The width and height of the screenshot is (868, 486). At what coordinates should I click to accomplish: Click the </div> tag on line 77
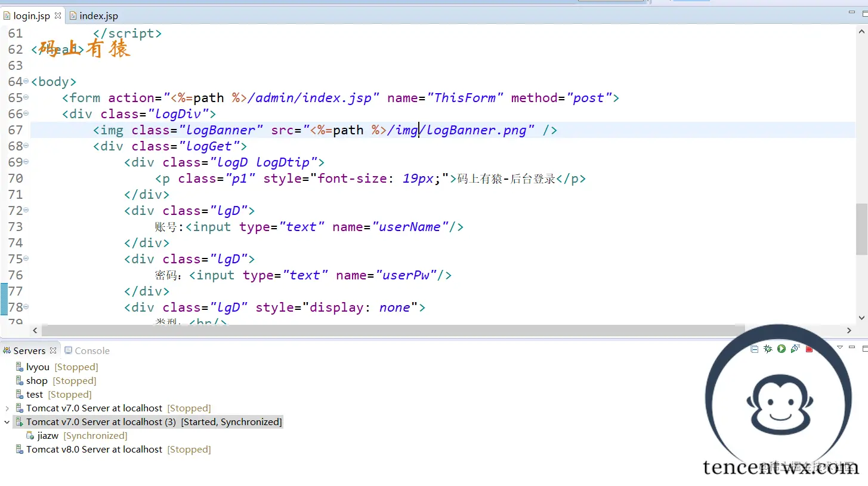pyautogui.click(x=147, y=291)
